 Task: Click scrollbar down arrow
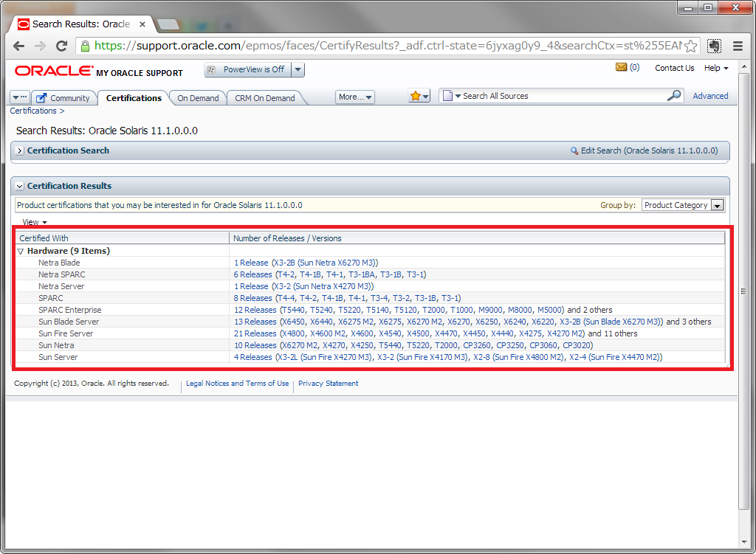coord(743,542)
